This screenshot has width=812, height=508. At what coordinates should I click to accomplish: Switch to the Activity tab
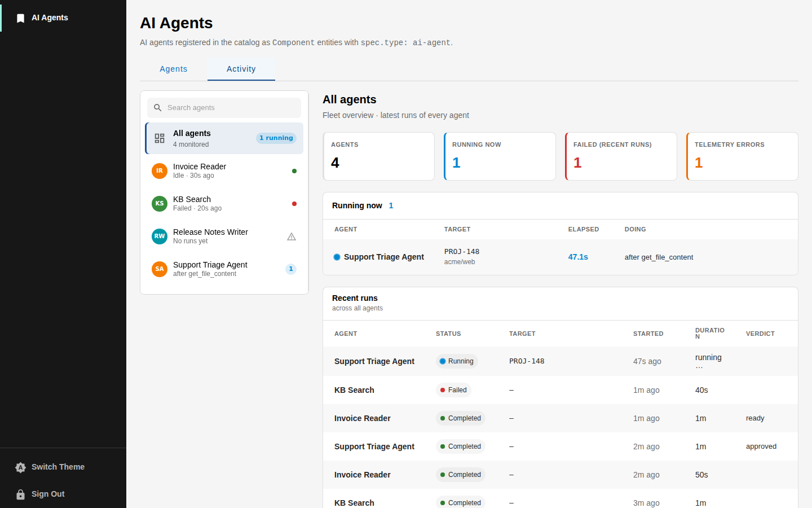(241, 69)
